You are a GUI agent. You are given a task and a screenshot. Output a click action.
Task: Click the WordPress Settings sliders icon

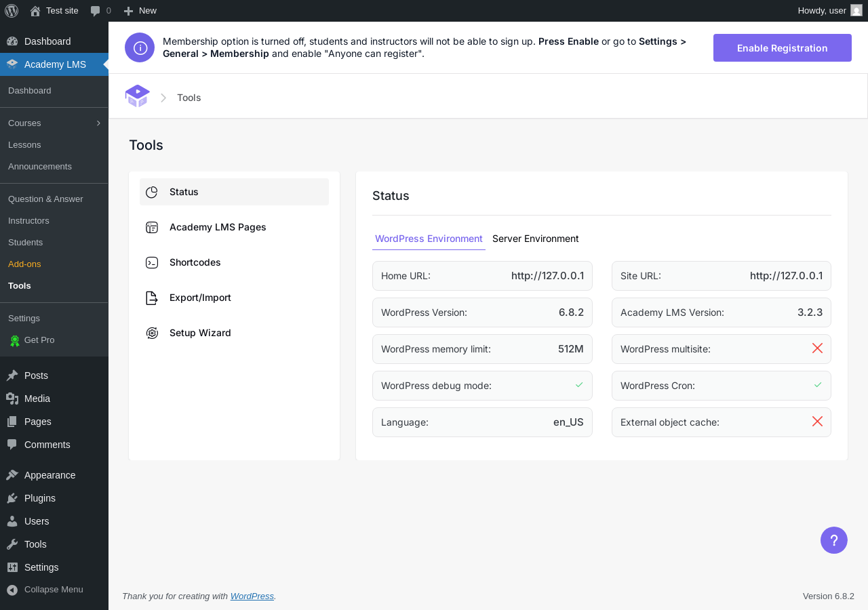[12, 567]
